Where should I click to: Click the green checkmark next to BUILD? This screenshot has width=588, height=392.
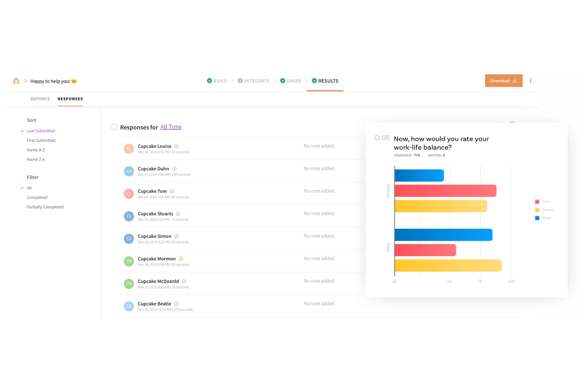coord(209,81)
